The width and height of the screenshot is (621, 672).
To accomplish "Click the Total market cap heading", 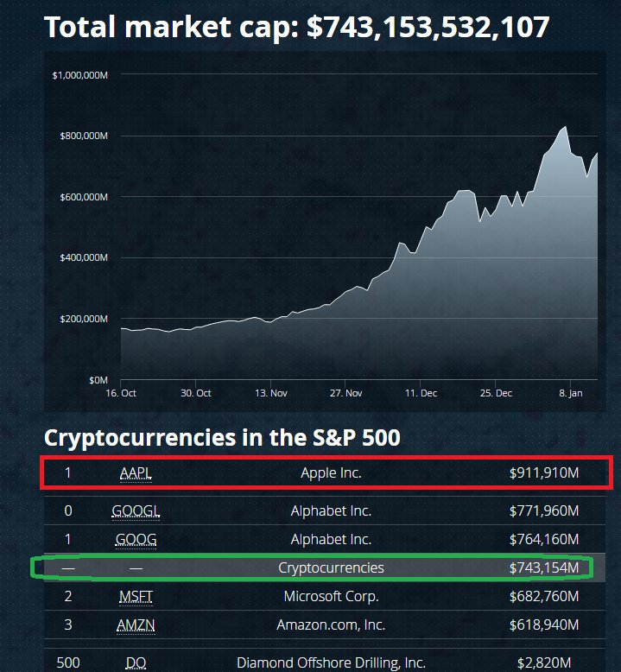I will [x=296, y=27].
